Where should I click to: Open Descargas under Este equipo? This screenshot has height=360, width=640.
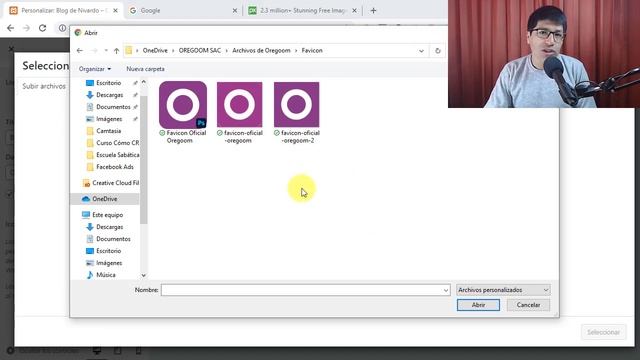point(109,227)
